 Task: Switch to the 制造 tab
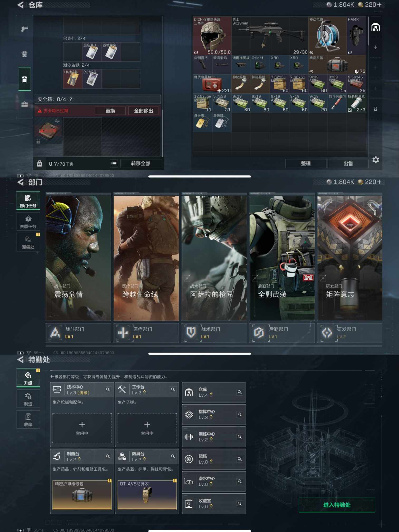[28, 399]
